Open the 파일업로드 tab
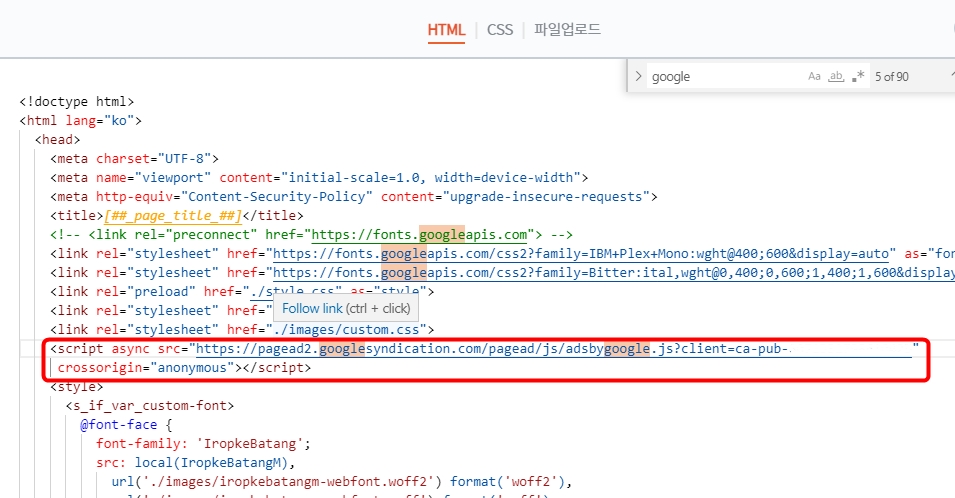 (567, 29)
